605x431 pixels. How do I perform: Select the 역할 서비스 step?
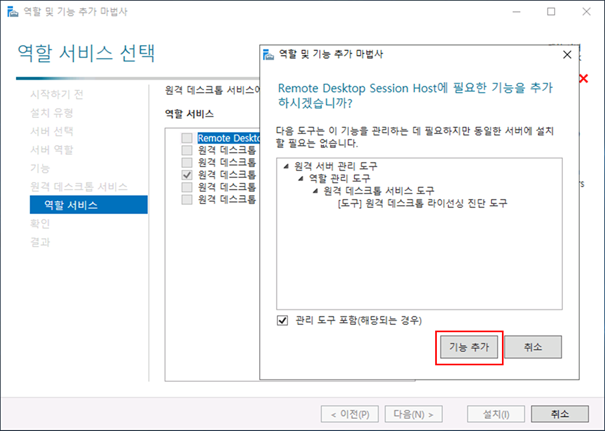click(89, 205)
